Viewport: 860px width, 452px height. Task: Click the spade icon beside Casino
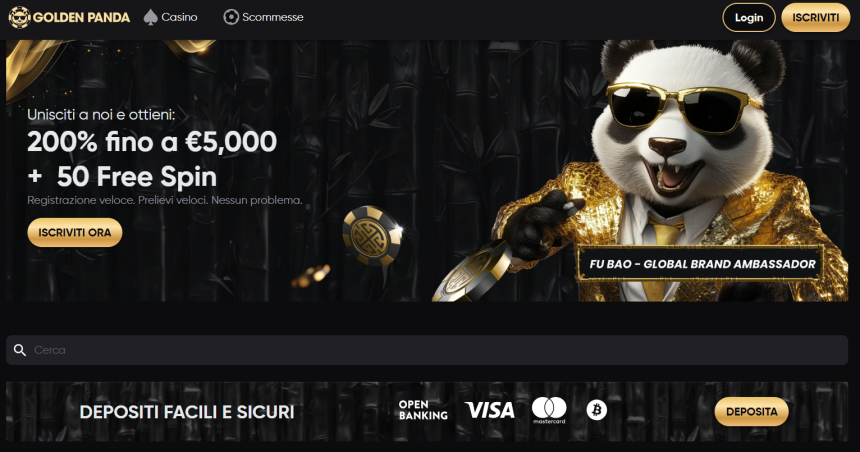click(x=150, y=18)
